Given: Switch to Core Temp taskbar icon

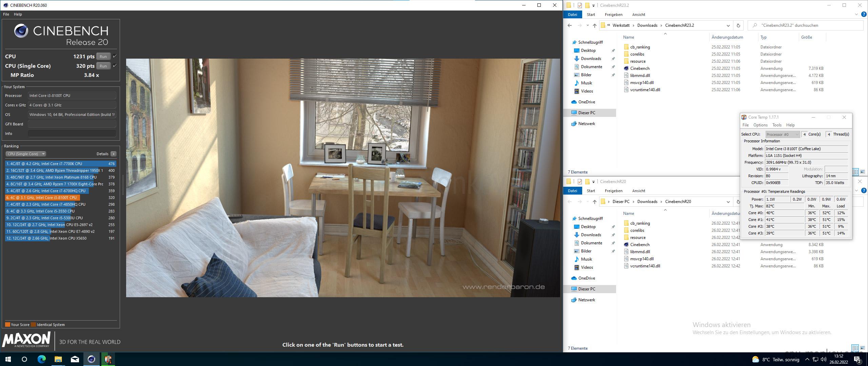Looking at the screenshot, I should pos(108,359).
